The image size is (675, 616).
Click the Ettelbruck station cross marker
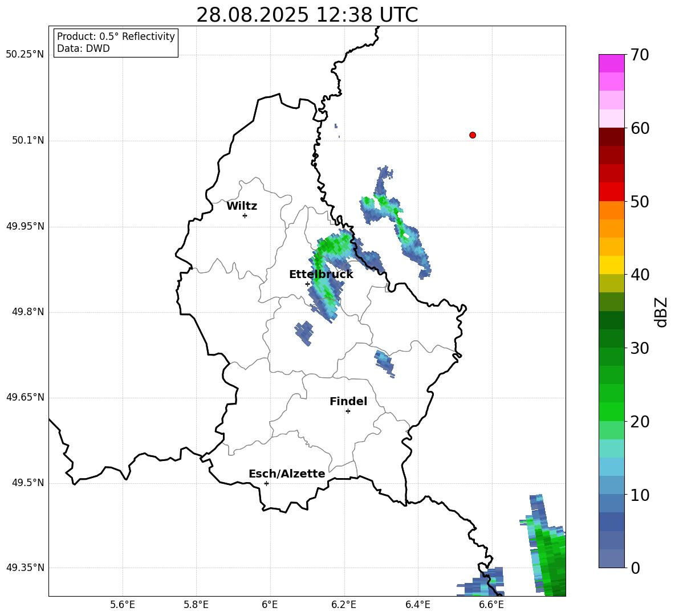[307, 284]
